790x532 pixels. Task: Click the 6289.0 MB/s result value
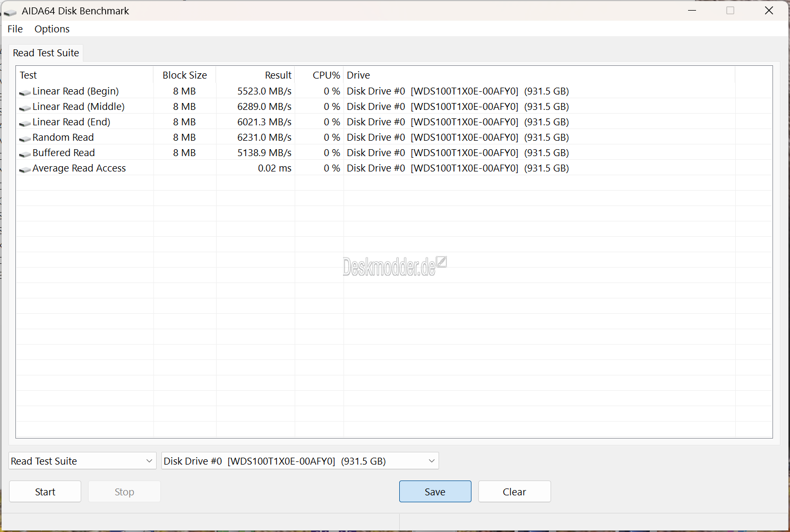point(264,107)
